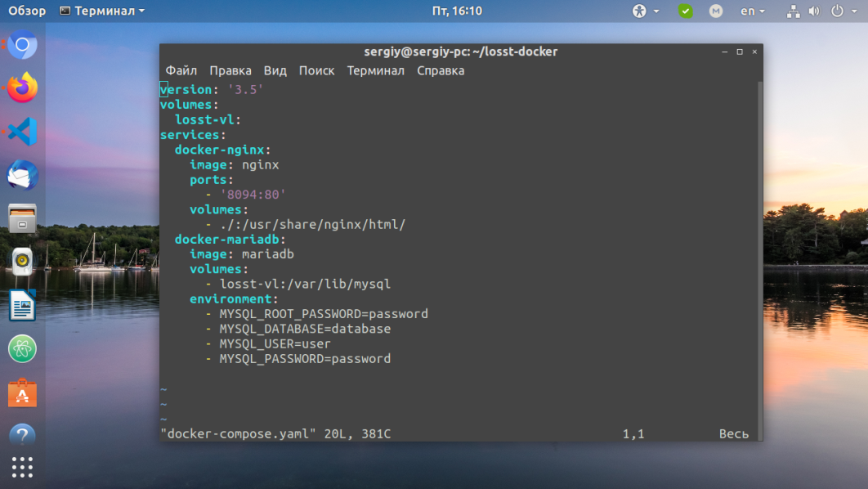Viewport: 868px width, 489px height.
Task: Click the green checkmark tray indicator
Action: (686, 11)
